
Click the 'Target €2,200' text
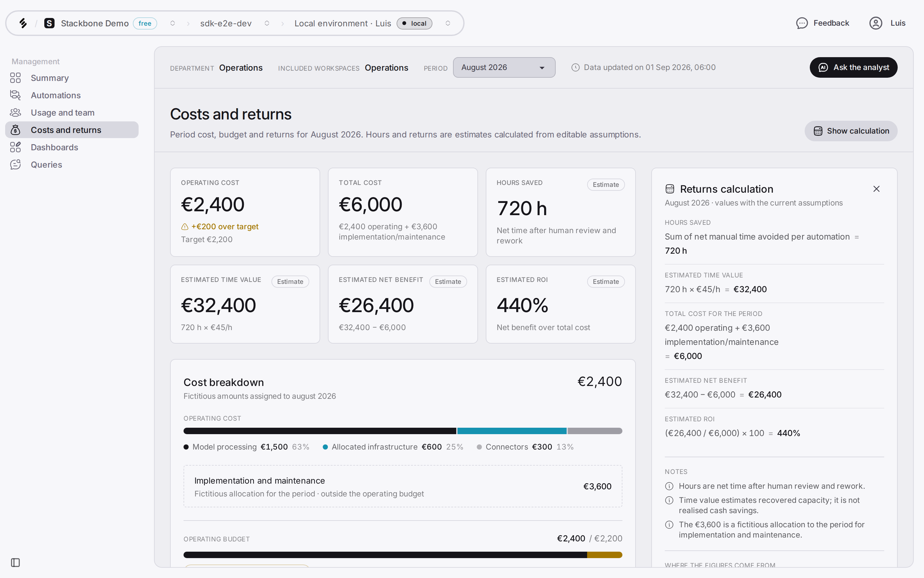click(207, 239)
